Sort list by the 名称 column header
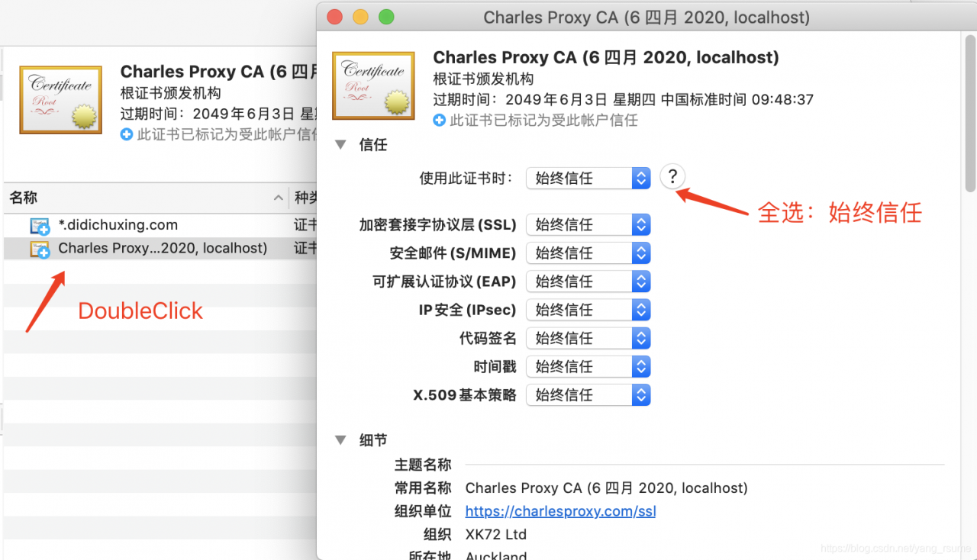Screen dimensions: 977x560 click(146, 198)
